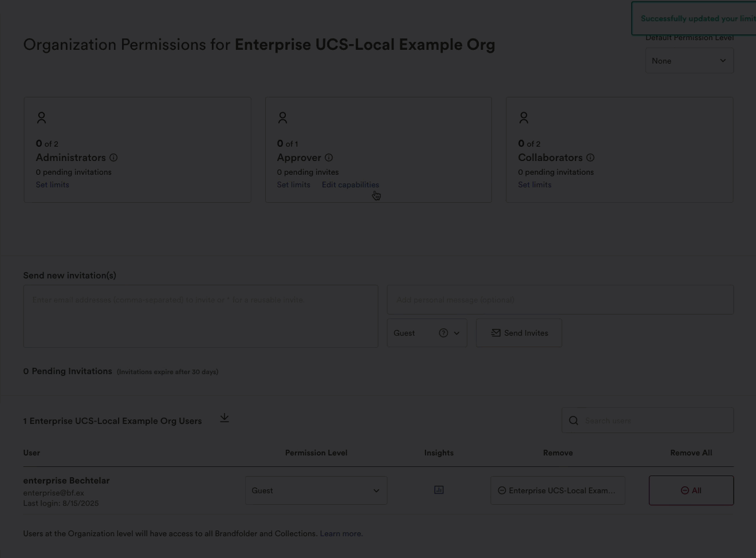Open Default Permission Level dropdown
756x558 pixels.
click(x=689, y=61)
